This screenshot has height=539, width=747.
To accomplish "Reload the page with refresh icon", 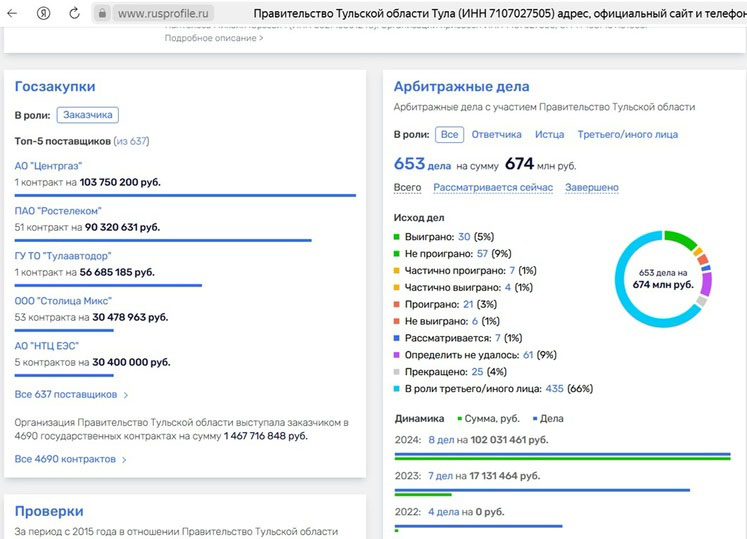I will [74, 14].
